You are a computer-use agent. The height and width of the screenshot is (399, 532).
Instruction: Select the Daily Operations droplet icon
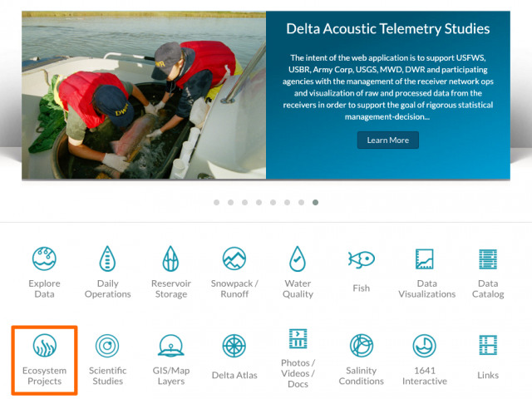107,259
